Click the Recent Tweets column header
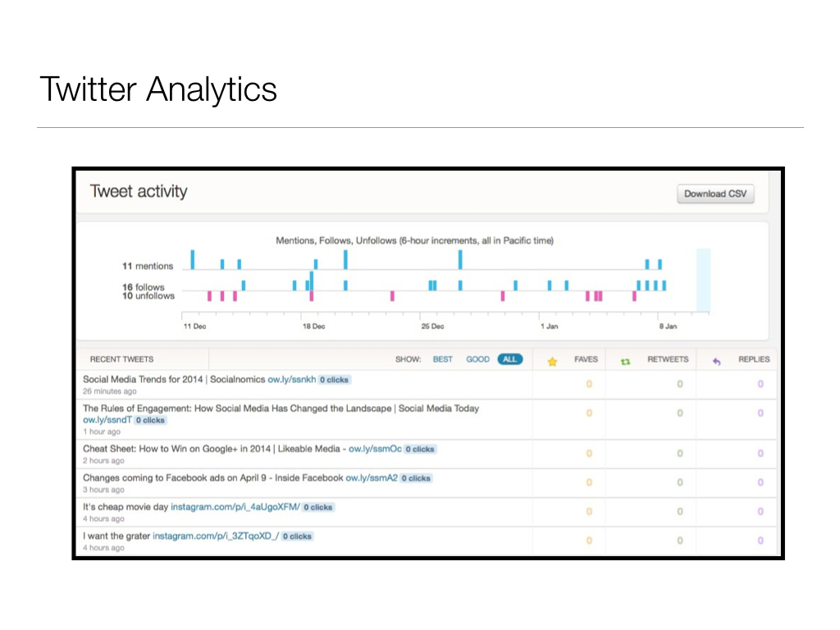The height and width of the screenshot is (630, 840). pyautogui.click(x=121, y=359)
